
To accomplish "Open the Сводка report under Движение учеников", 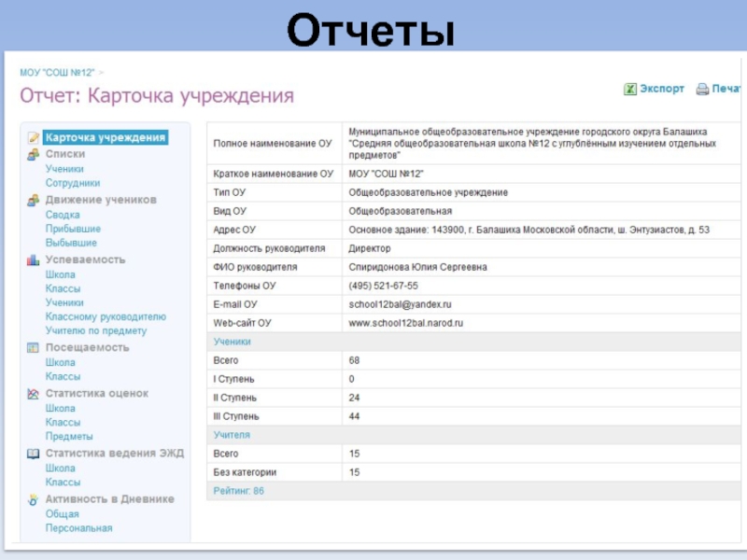I will click(x=63, y=215).
